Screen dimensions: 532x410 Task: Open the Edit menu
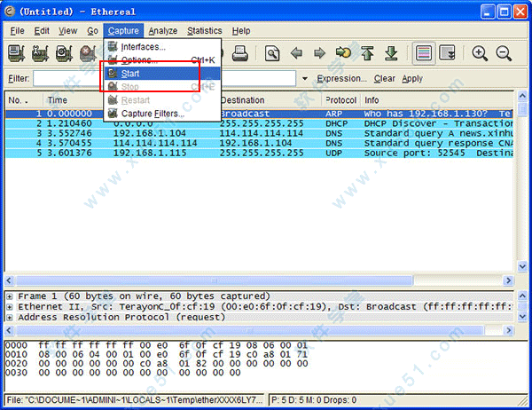coord(42,31)
